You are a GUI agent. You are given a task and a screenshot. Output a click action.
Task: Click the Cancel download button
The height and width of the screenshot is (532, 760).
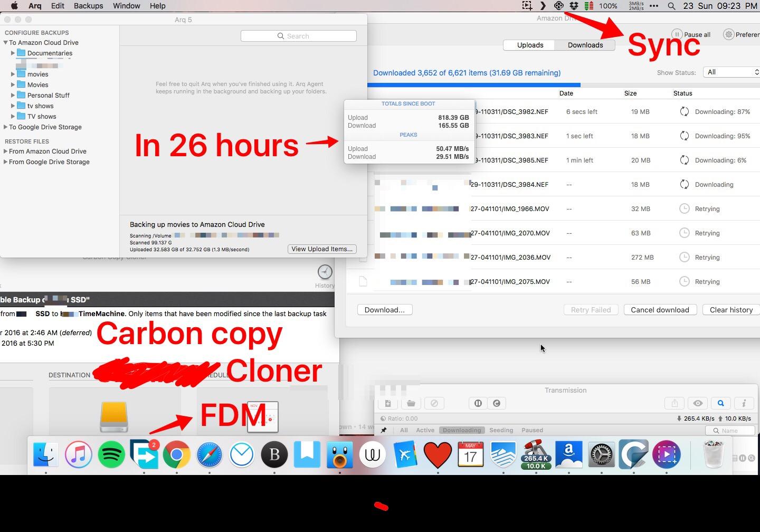click(x=660, y=310)
